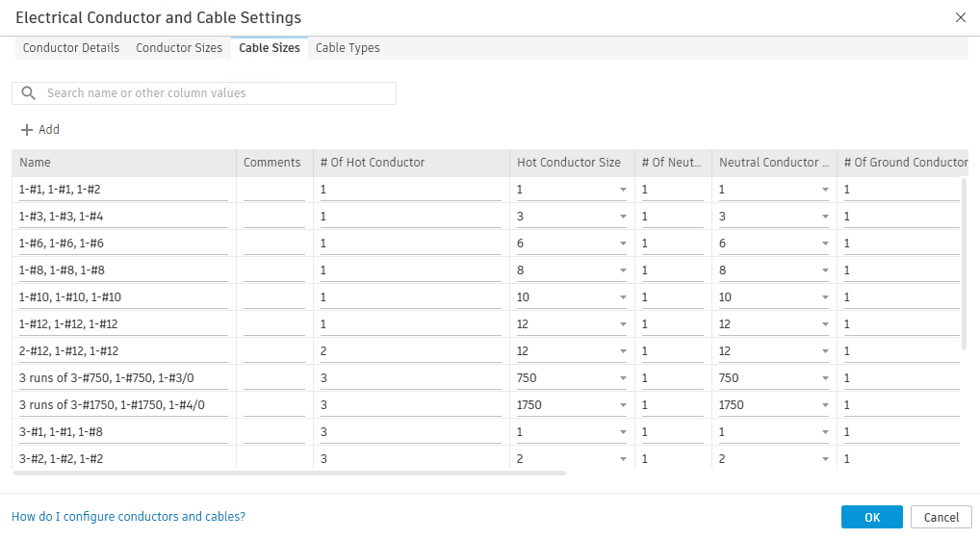Open the configure conductors and cables help link

(128, 517)
